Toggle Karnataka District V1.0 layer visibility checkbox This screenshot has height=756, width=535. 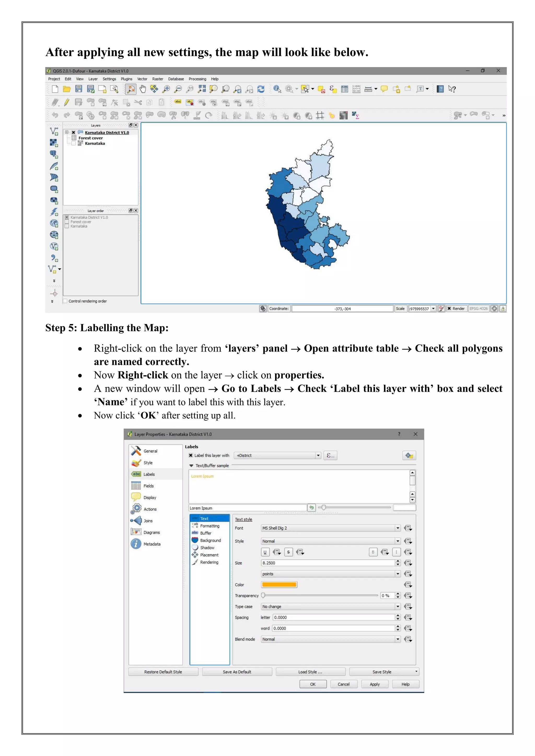pos(73,132)
